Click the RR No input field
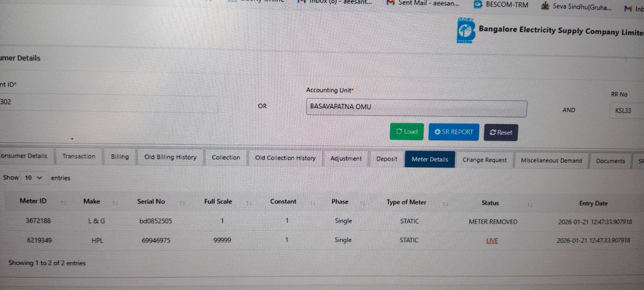The width and height of the screenshot is (644, 290). [627, 111]
